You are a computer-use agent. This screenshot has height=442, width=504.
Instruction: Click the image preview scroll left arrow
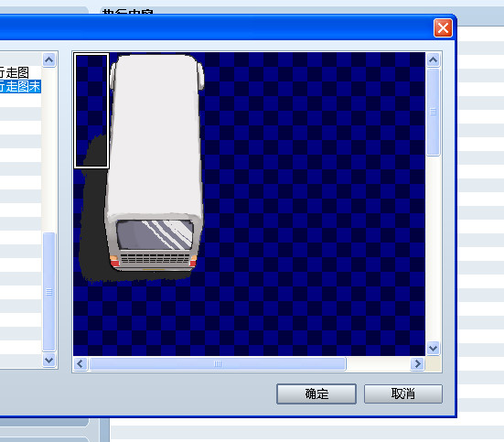pyautogui.click(x=80, y=364)
